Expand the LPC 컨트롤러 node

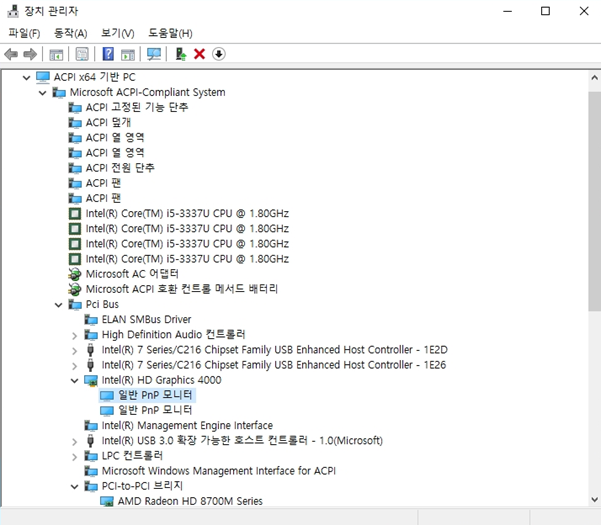click(74, 457)
